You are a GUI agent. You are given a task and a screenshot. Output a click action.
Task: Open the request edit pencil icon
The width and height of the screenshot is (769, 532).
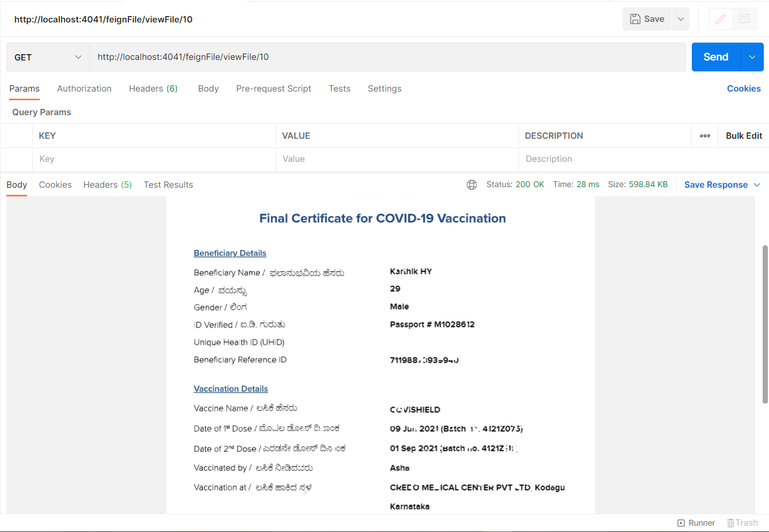click(x=720, y=19)
